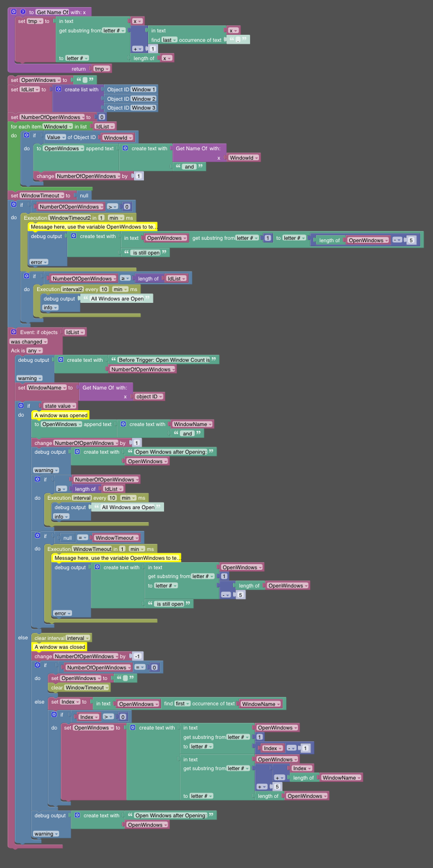Edit the Object ID 'Window 3' field
The width and height of the screenshot is (433, 868).
143,107
